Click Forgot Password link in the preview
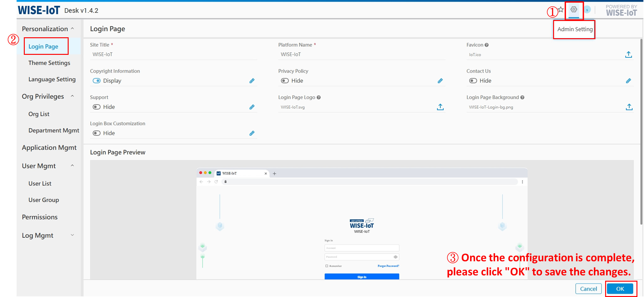 coord(388,266)
